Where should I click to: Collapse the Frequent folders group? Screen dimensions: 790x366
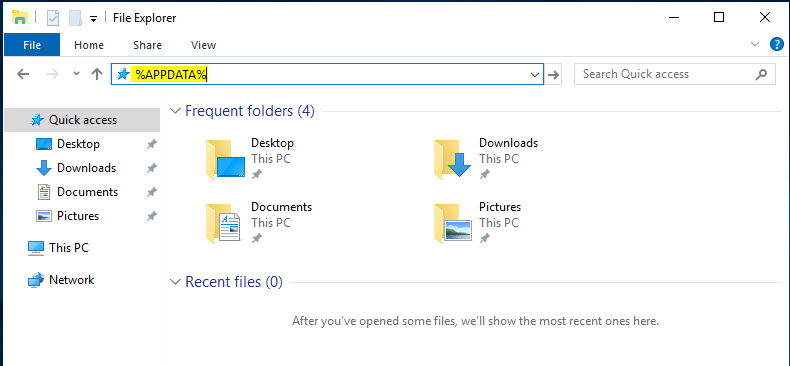175,111
